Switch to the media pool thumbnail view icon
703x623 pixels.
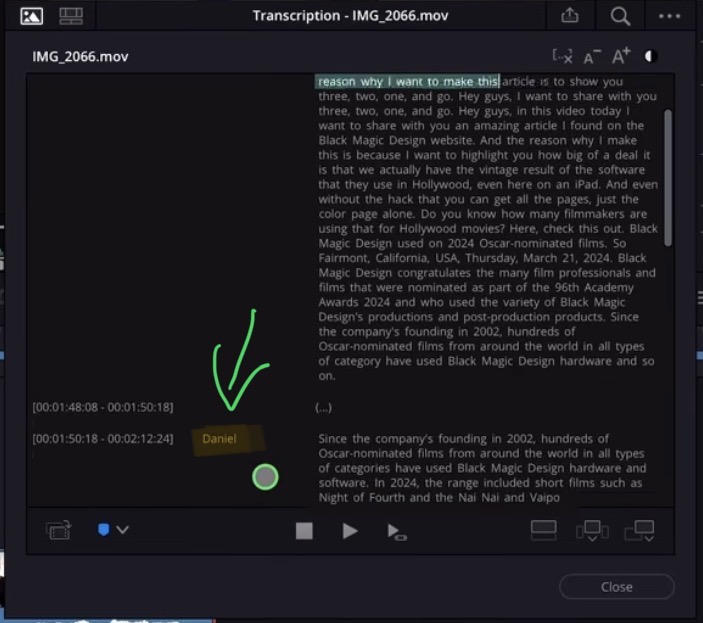pyautogui.click(x=32, y=16)
